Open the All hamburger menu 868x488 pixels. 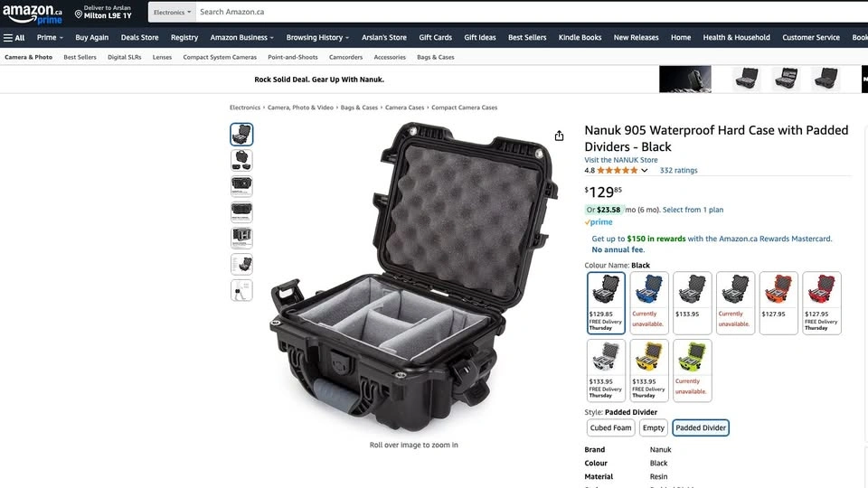[x=14, y=38]
